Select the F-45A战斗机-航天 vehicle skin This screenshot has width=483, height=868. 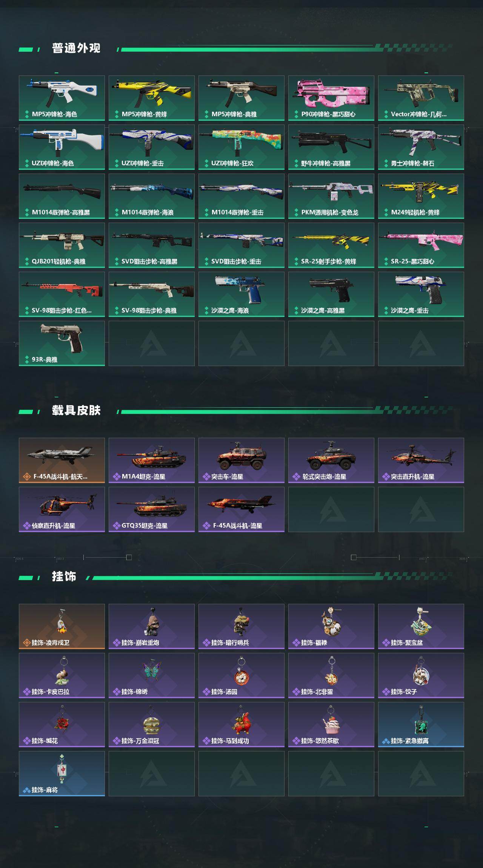click(62, 460)
